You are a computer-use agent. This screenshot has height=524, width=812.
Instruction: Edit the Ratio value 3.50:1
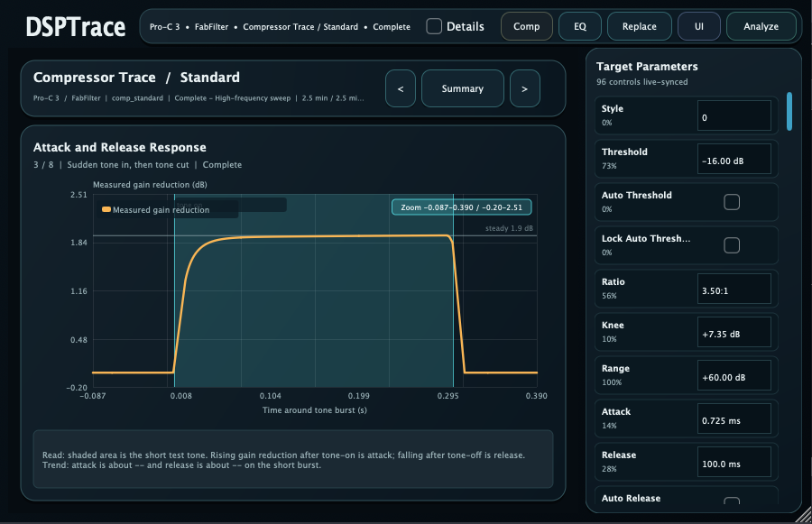click(734, 289)
